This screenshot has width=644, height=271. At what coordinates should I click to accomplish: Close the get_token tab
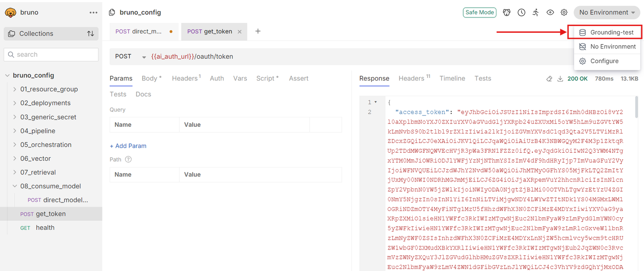(240, 32)
